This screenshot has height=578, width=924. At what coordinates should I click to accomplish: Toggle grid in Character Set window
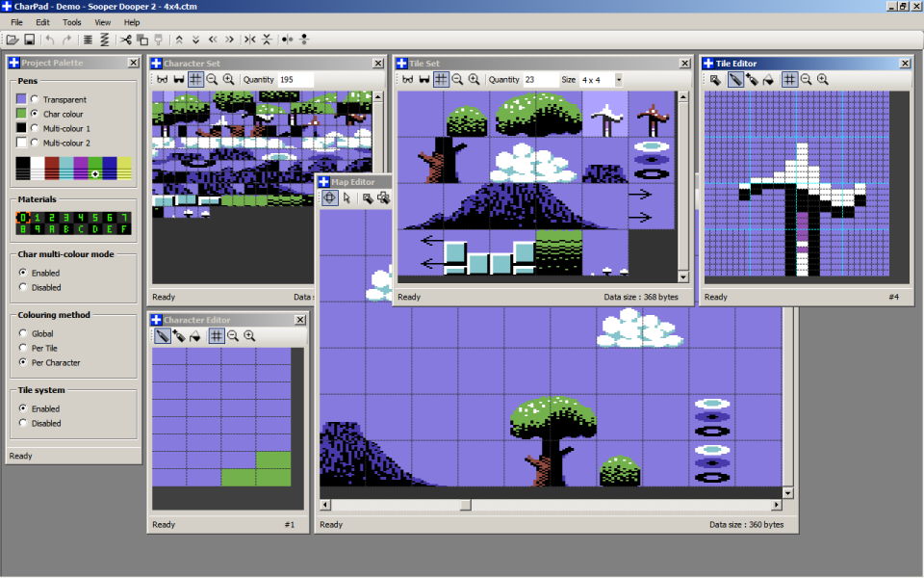point(195,80)
